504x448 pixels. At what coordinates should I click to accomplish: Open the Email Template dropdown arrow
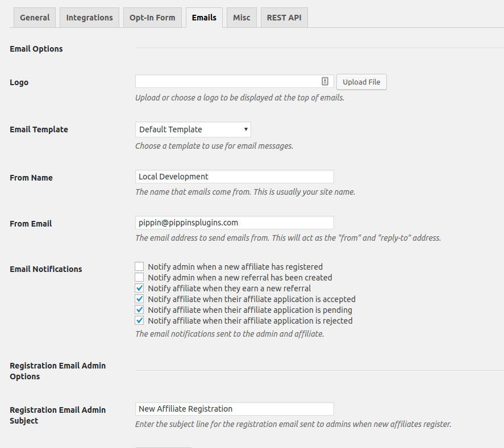point(245,129)
